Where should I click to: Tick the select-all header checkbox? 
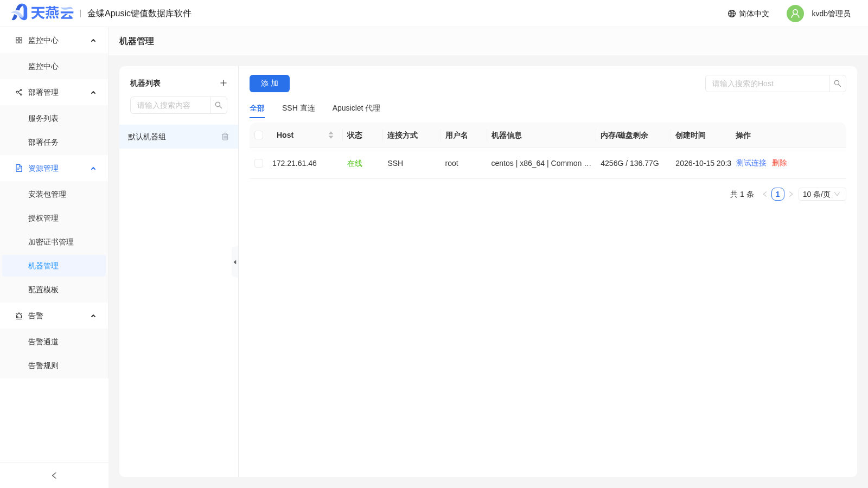point(259,135)
